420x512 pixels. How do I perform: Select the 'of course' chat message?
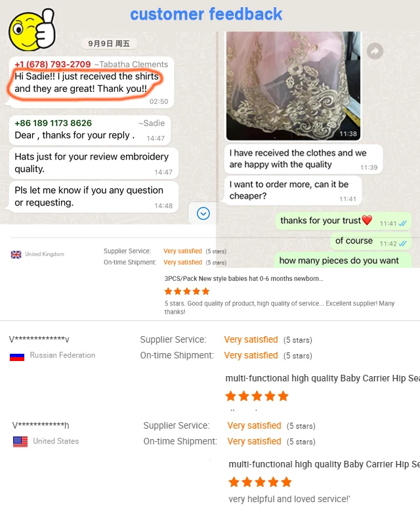(x=371, y=242)
